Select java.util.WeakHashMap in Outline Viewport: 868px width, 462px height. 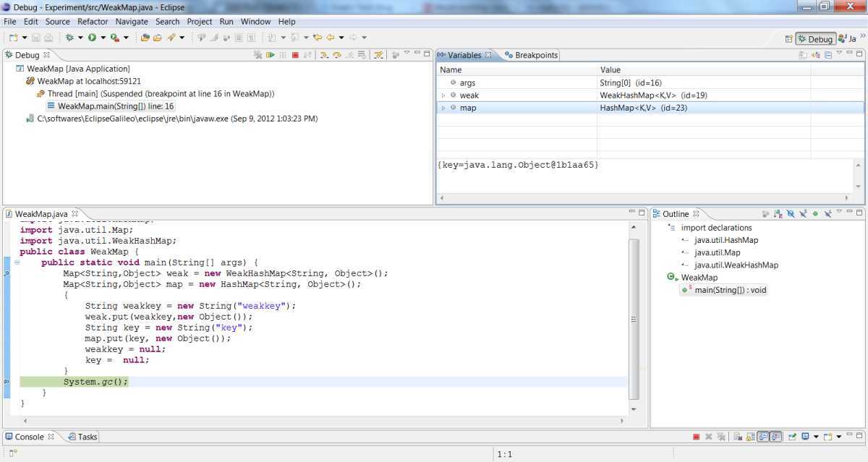pos(736,265)
